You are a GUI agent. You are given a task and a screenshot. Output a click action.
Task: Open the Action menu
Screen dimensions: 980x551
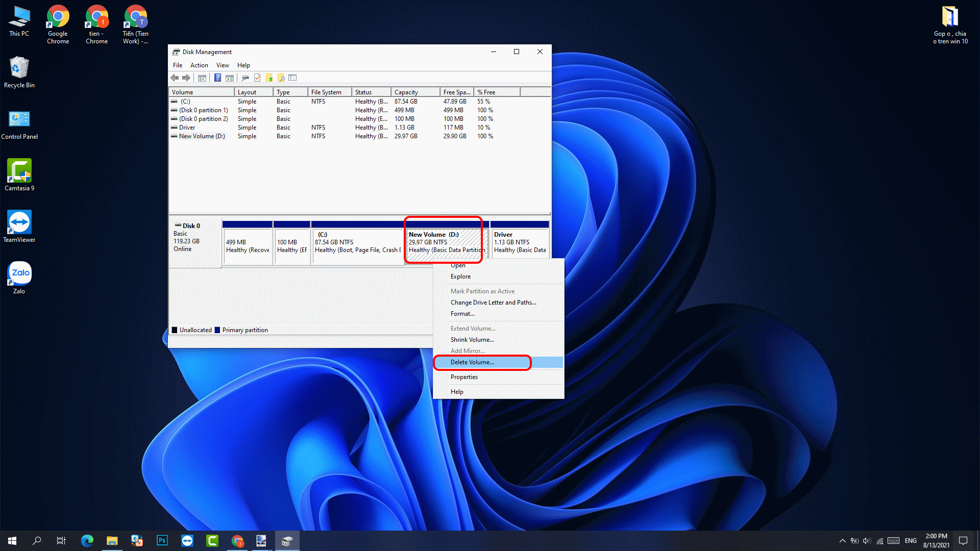pos(199,65)
